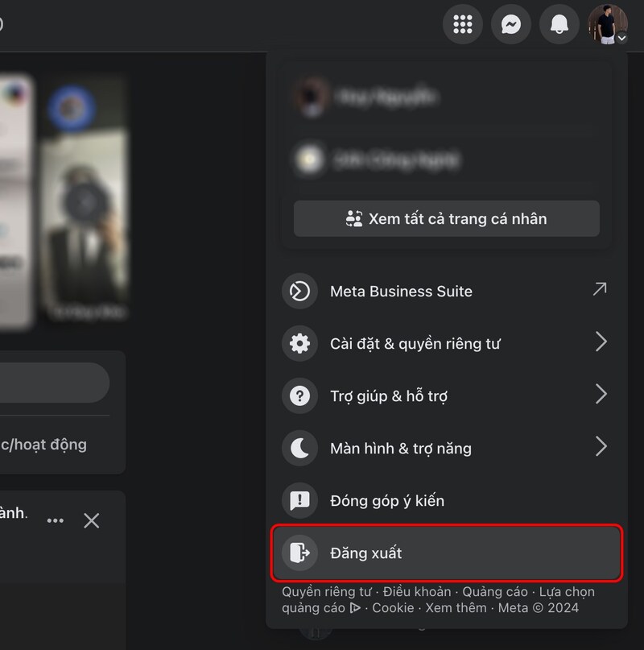Click the external arrow beside Meta Business Suite

click(599, 289)
